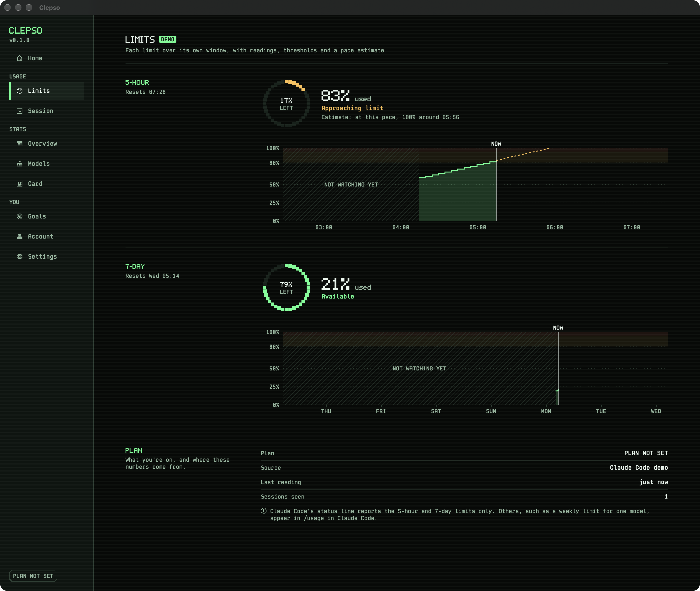Click the SUN label on 7-day chart
700x591 pixels.
click(x=491, y=412)
